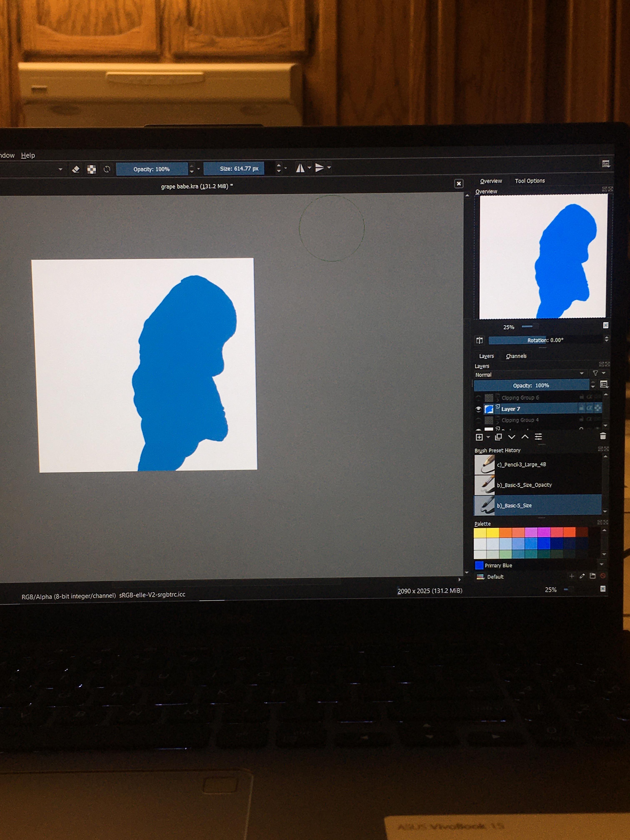
Task: Switch to the Channels tab
Action: click(x=516, y=356)
